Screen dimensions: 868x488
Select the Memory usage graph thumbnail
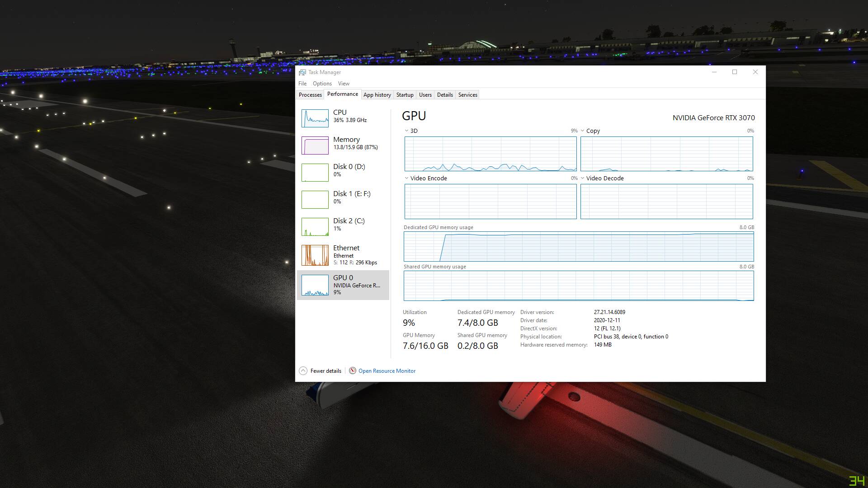pyautogui.click(x=315, y=145)
